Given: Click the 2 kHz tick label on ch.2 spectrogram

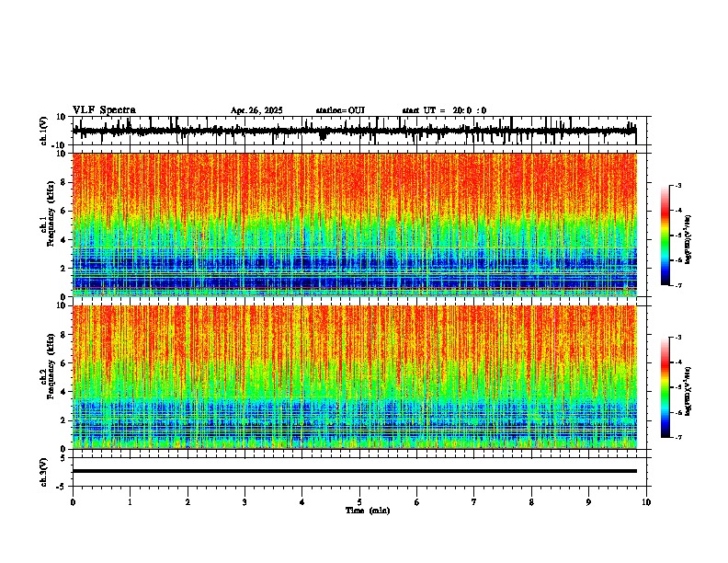Looking at the screenshot, I should coord(64,420).
